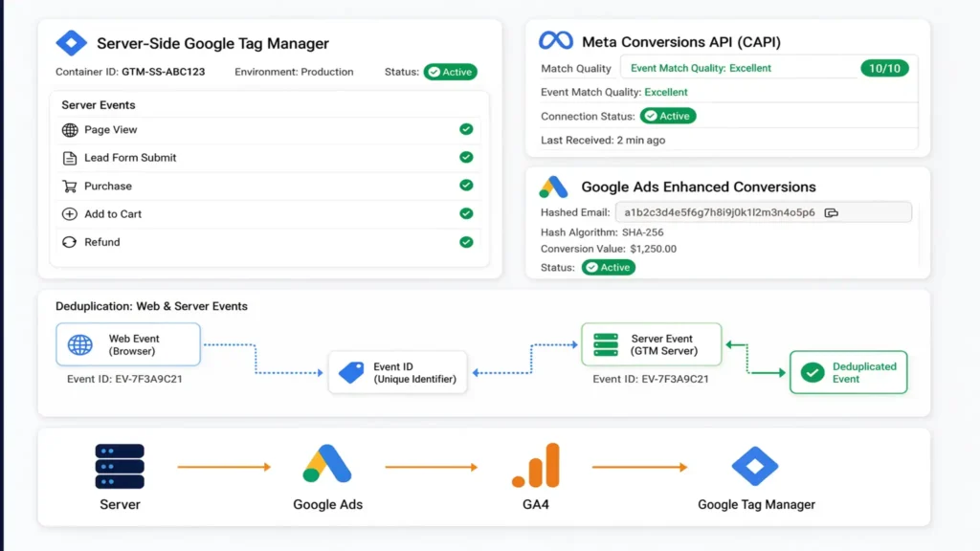Click the Google Ads label in flow diagram
Viewport: 980px width, 551px height.
click(327, 505)
